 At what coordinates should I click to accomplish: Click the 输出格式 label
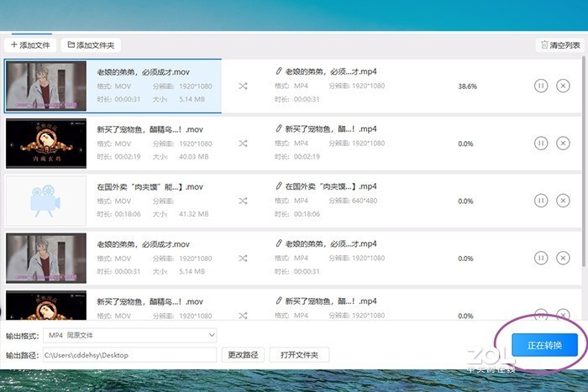click(22, 336)
